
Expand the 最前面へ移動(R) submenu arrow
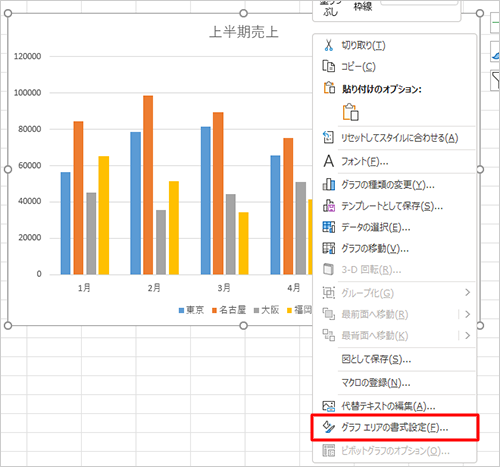[x=467, y=314]
